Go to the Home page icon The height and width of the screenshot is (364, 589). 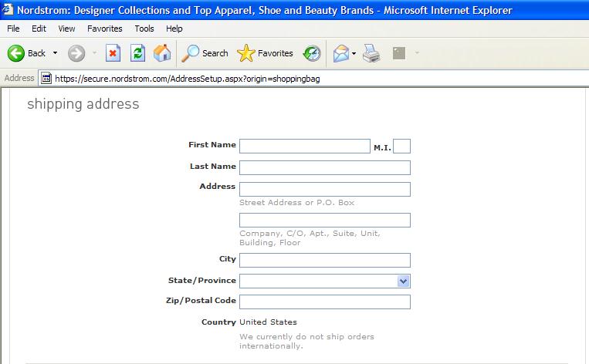(162, 53)
